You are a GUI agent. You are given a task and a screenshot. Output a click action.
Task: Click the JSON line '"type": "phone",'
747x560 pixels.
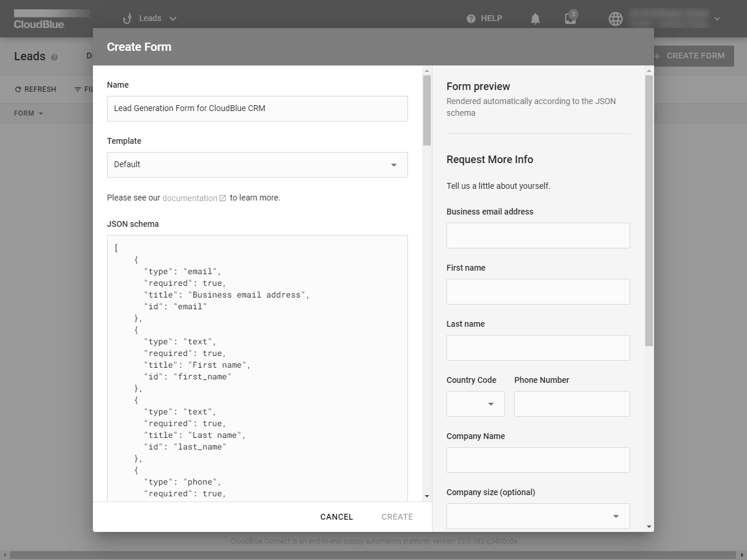(182, 482)
